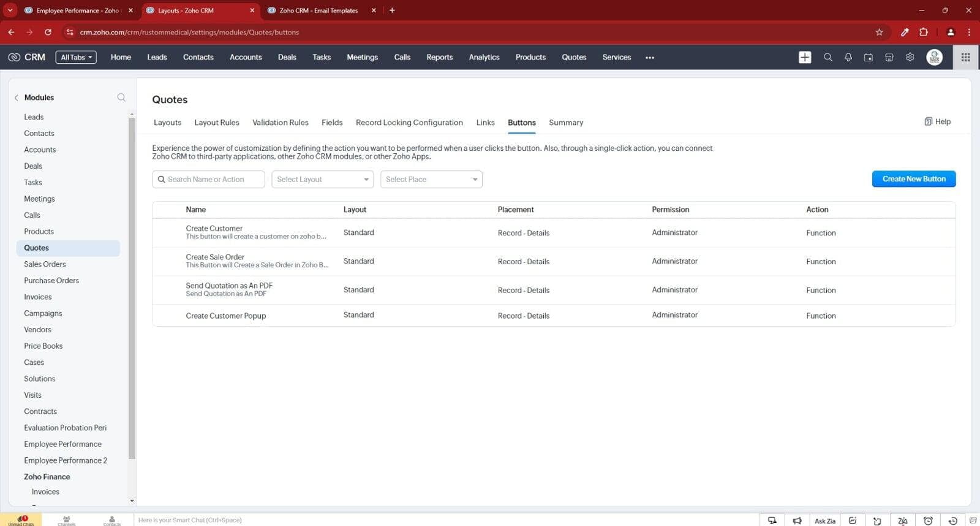Screen dimensions: 980x526
Task: Click the screen-share icon in bottom bar
Action: pyautogui.click(x=772, y=520)
